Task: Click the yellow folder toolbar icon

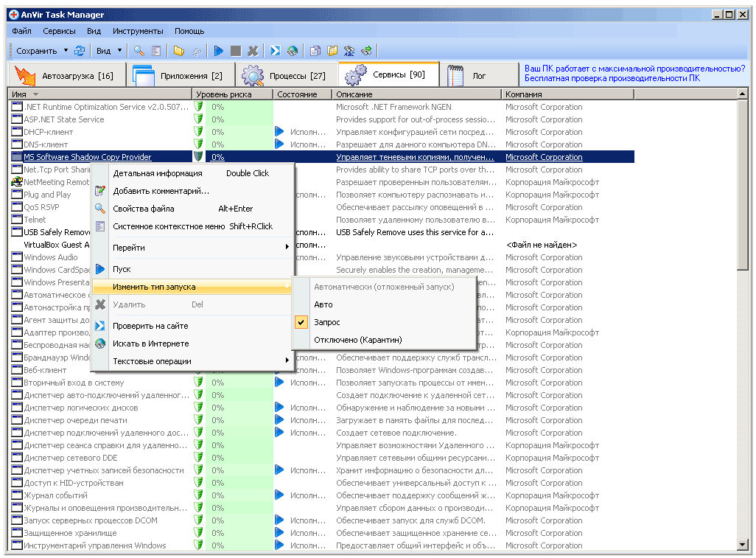Action: (x=179, y=51)
